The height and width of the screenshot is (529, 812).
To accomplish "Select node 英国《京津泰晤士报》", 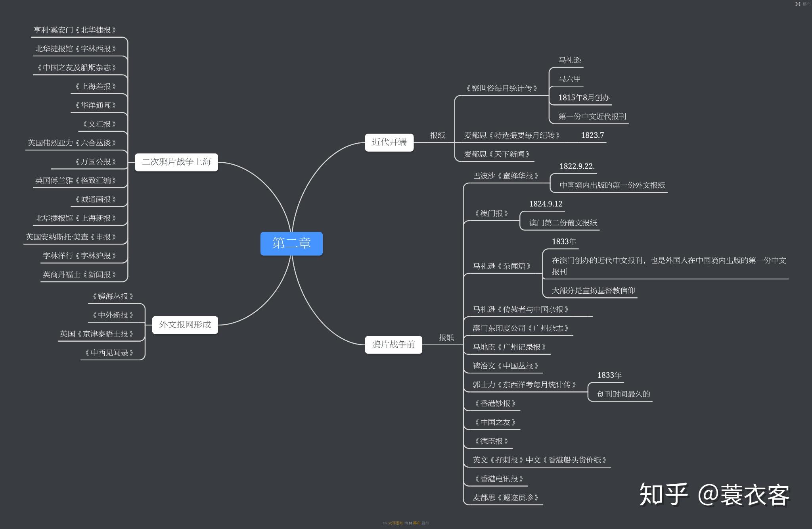I will click(x=98, y=334).
